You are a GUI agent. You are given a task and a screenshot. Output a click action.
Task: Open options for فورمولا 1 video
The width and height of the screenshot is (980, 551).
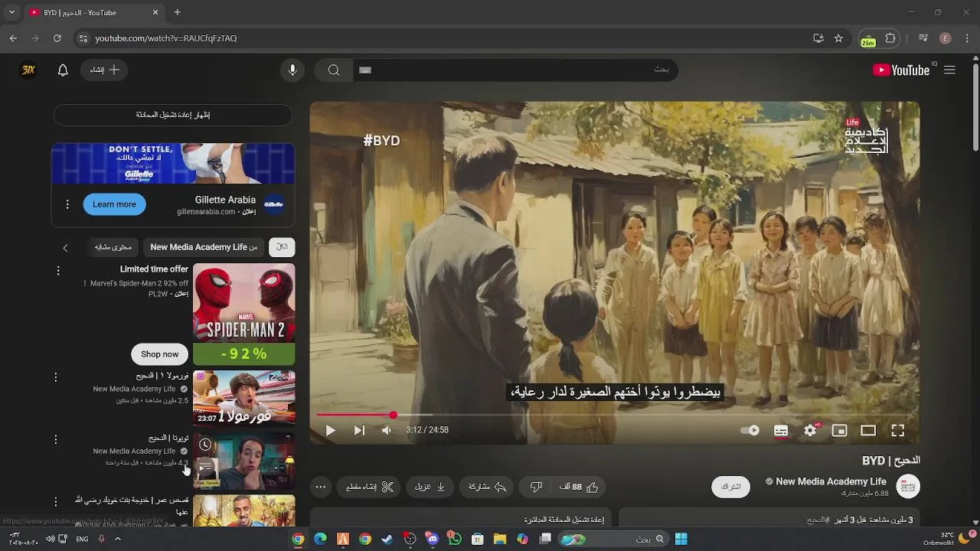coord(55,377)
